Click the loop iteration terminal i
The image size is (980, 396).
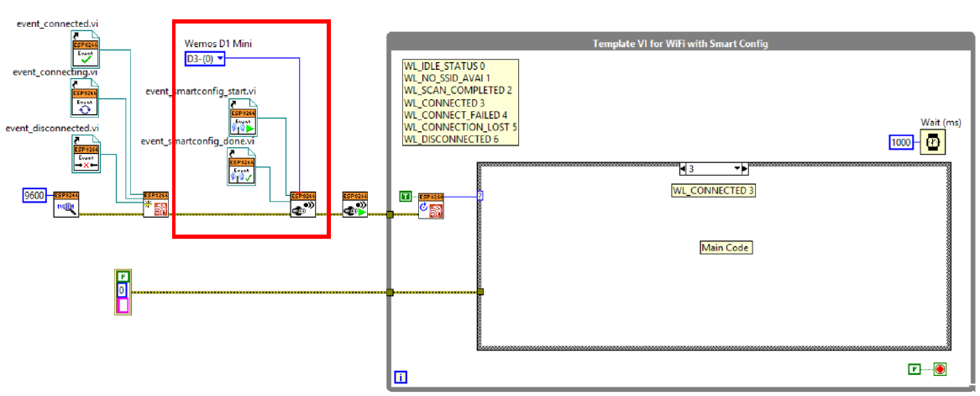point(401,378)
